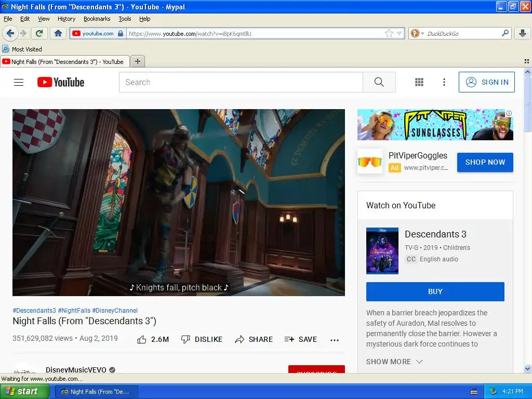Open the Bookmarks menu
532x399 pixels.
point(97,19)
